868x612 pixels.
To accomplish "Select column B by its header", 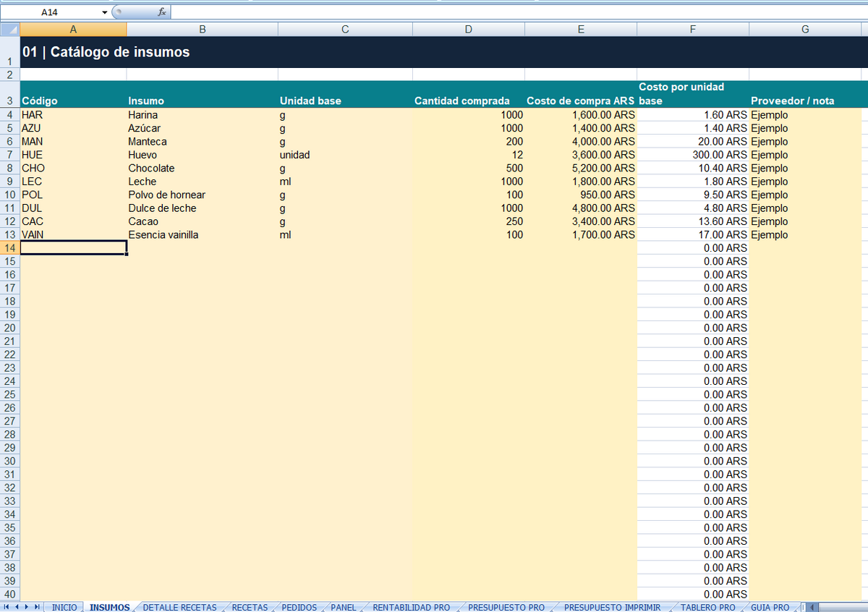I will tap(202, 29).
